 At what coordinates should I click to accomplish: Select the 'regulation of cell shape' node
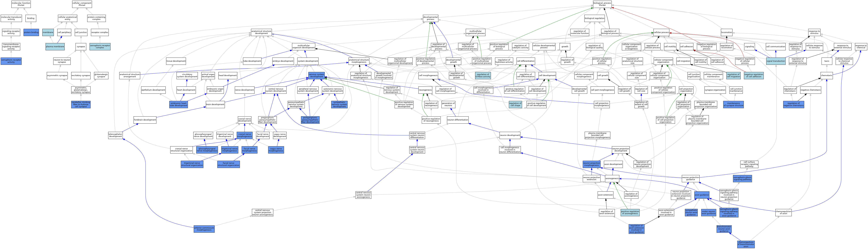(x=515, y=104)
